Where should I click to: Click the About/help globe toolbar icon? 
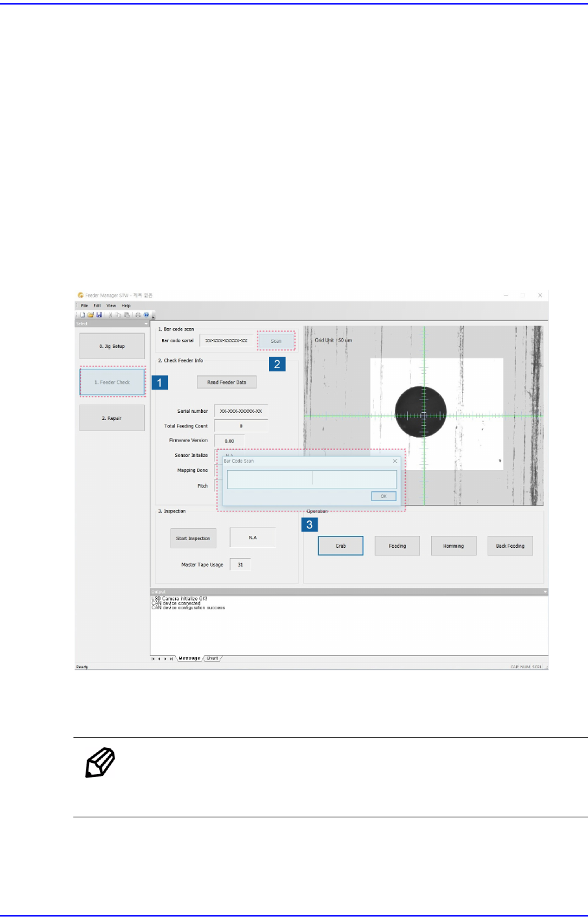coord(146,314)
